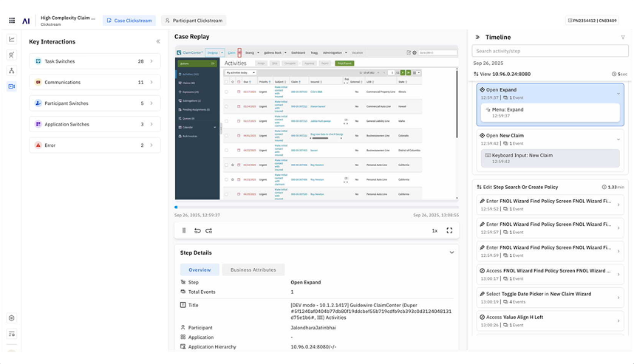Open the Timeline filter funnel icon
634x364 pixels.
[623, 37]
